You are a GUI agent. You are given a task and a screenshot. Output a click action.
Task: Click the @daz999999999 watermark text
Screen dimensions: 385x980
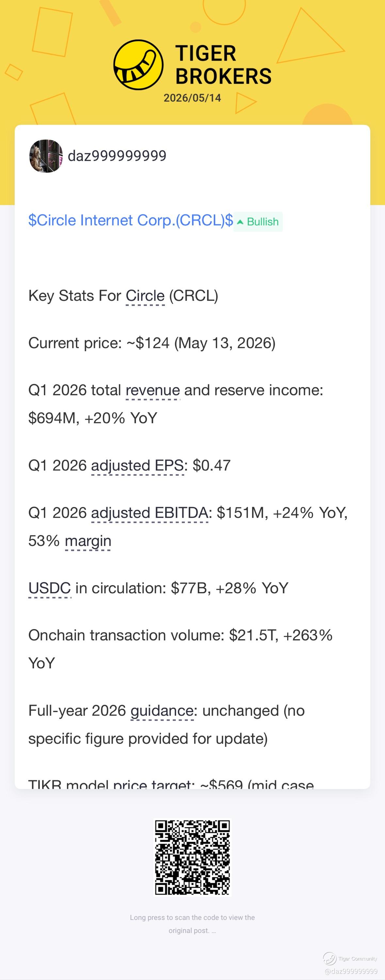[351, 971]
